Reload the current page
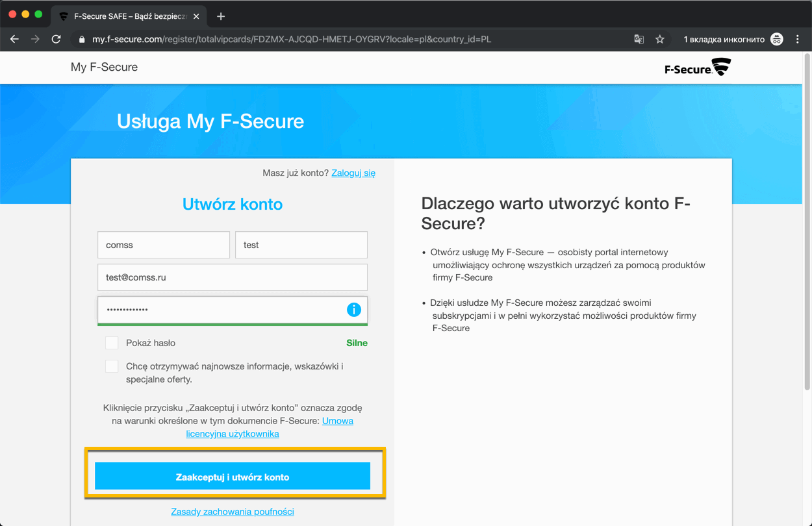Screen dimensions: 812x526 coord(56,39)
